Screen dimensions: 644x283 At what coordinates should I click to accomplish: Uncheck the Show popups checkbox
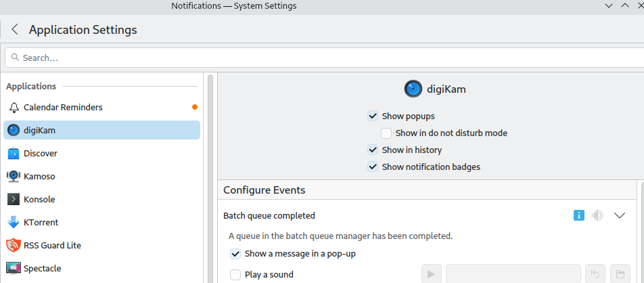(x=373, y=116)
